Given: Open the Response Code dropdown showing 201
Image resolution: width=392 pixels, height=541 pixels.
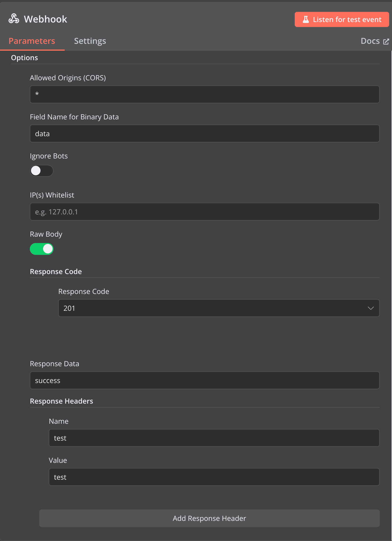Looking at the screenshot, I should (x=219, y=308).
